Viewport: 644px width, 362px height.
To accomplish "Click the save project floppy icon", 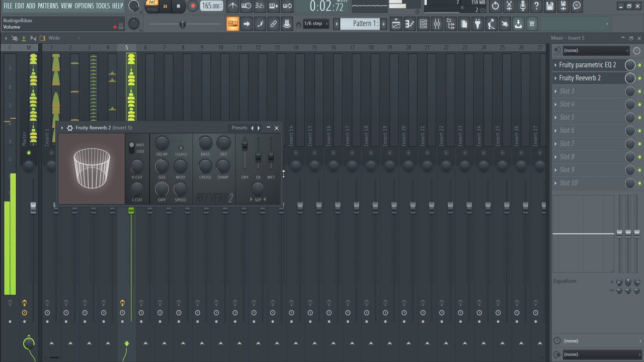I will tap(549, 6).
